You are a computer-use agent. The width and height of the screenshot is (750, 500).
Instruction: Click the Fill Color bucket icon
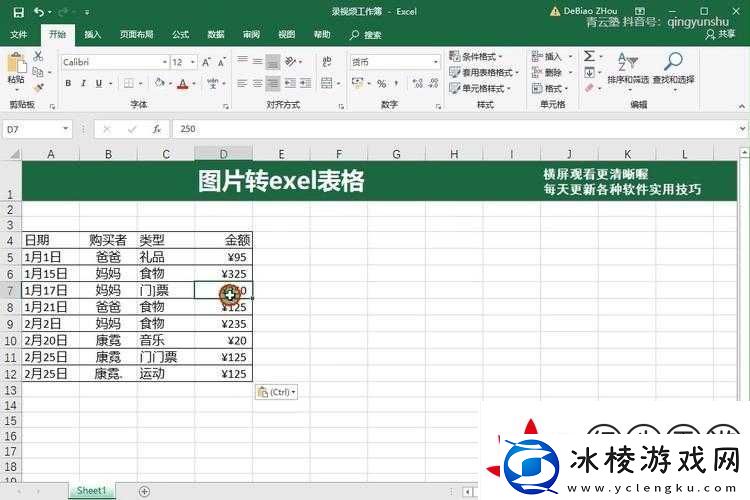(x=159, y=83)
